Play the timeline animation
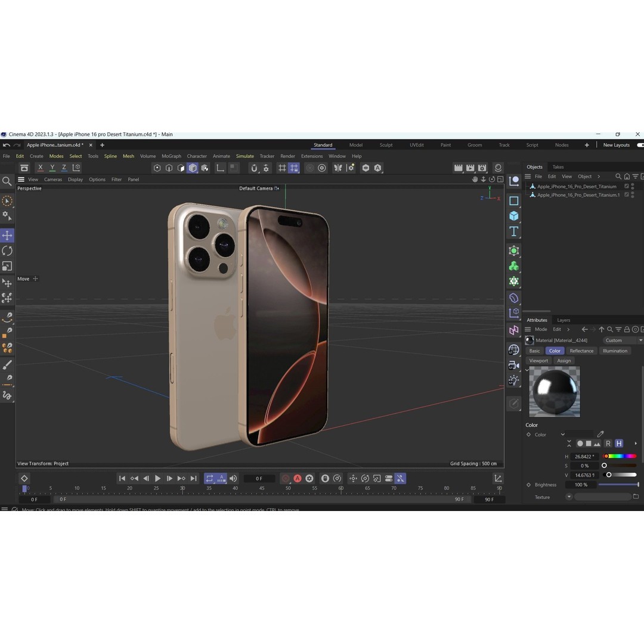Viewport: 644px width, 644px height. pos(157,478)
